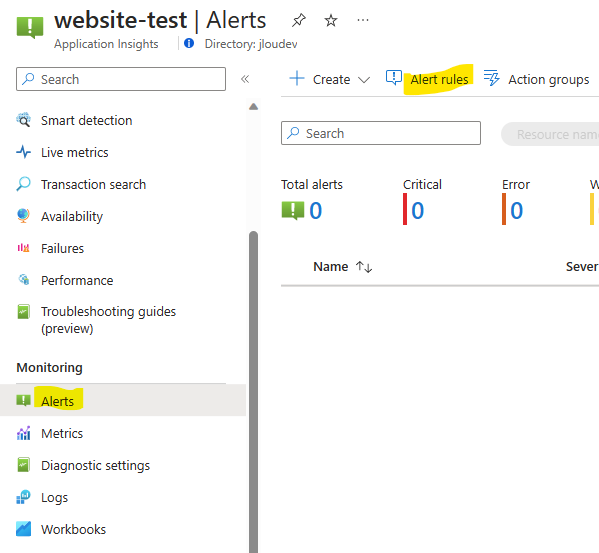This screenshot has height=553, width=599.
Task: Click the Diagnostic settings icon
Action: (x=24, y=465)
